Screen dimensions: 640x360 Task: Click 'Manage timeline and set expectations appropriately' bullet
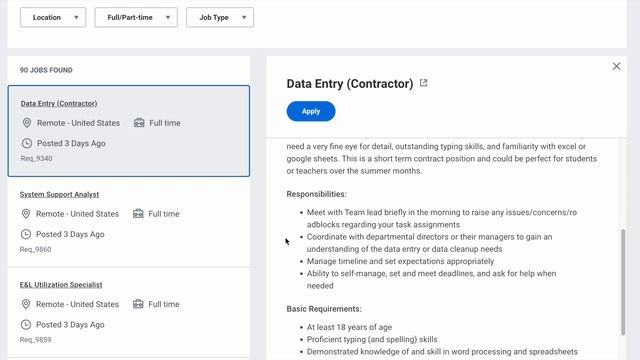click(400, 261)
